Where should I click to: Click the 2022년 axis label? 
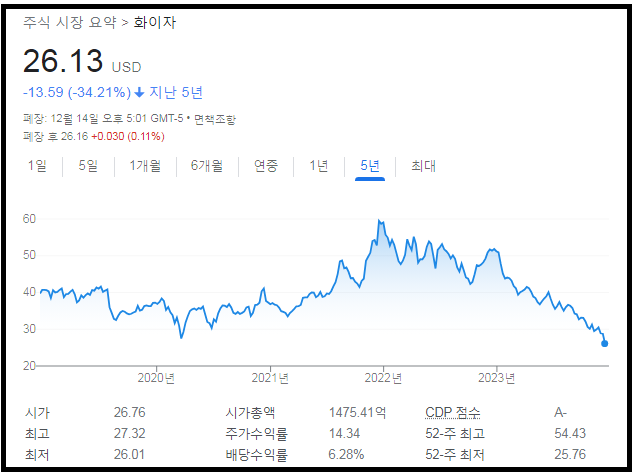[x=383, y=378]
